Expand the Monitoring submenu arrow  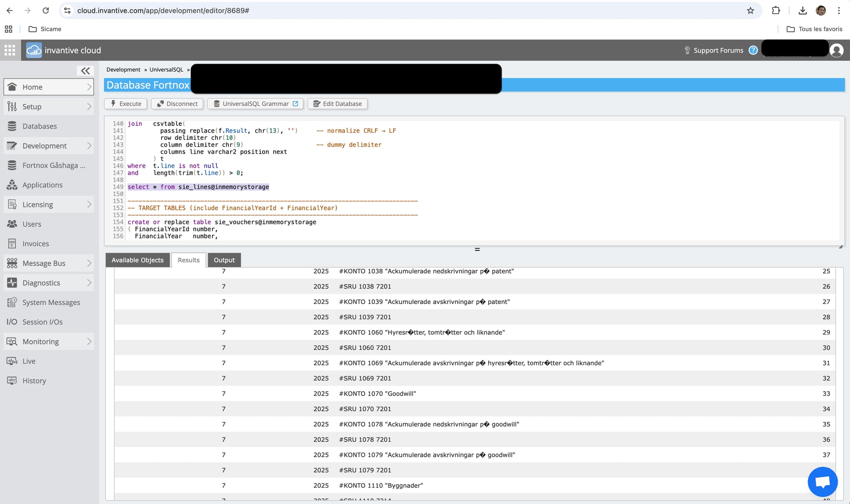[89, 342]
